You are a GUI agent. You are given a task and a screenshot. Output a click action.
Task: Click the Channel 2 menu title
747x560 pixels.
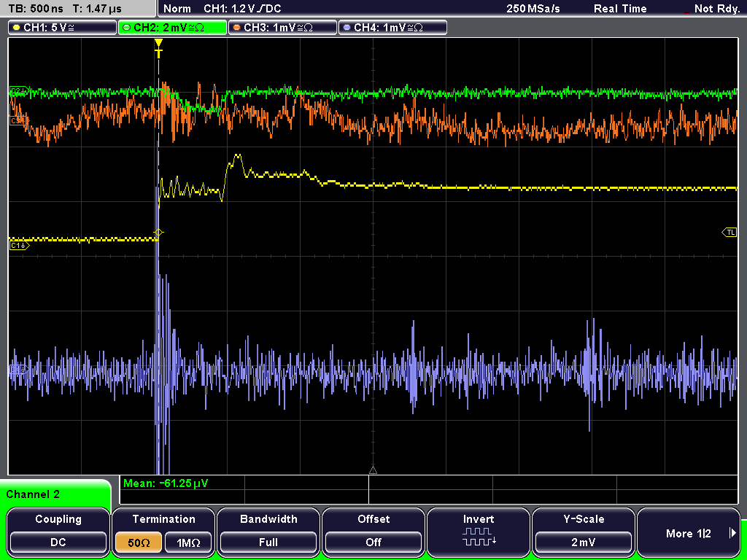(x=33, y=494)
